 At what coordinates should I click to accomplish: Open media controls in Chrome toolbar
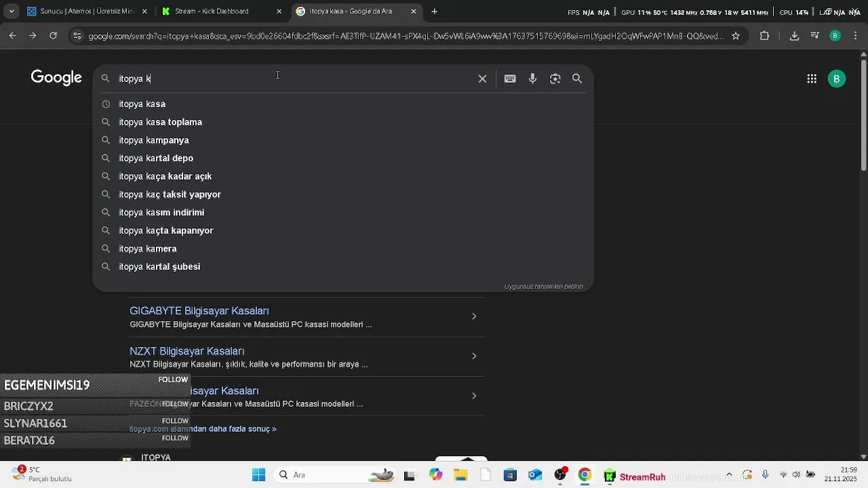pos(815,36)
